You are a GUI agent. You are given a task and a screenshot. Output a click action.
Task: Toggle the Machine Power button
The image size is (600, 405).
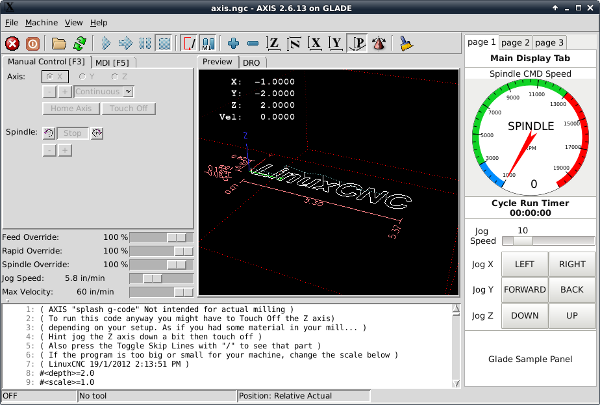[x=33, y=44]
